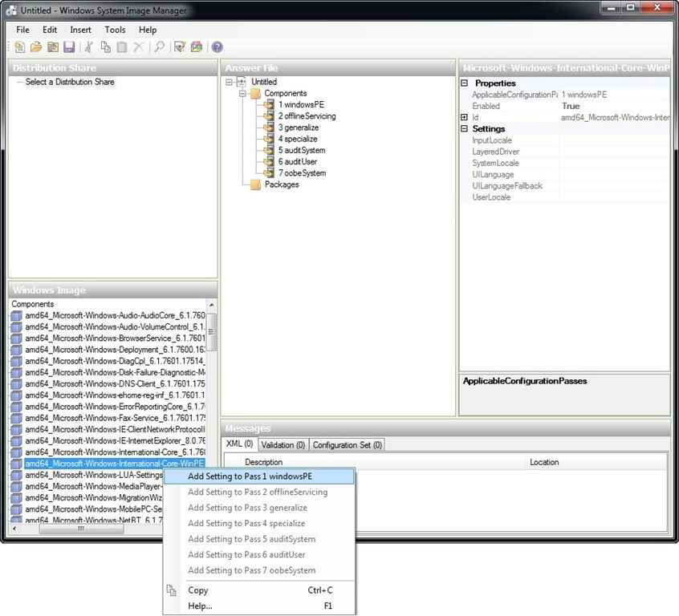Viewport: 679px width, 616px height.
Task: Collapse the Components node in Answer File
Action: (243, 94)
